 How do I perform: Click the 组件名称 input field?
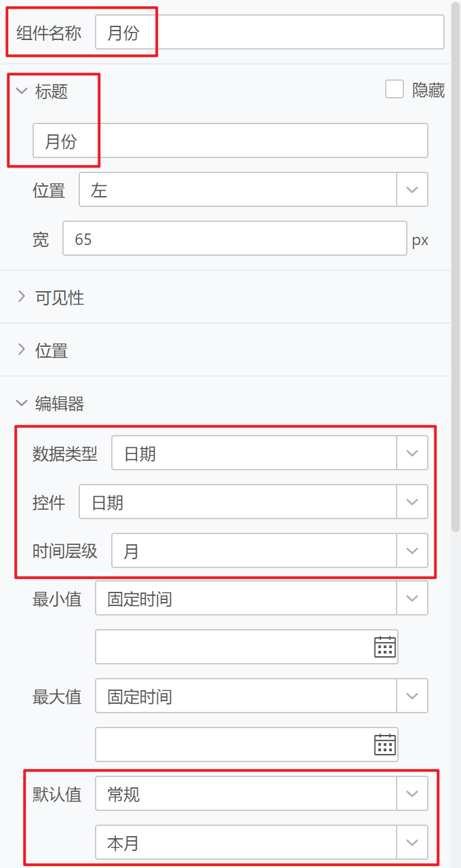[x=270, y=32]
